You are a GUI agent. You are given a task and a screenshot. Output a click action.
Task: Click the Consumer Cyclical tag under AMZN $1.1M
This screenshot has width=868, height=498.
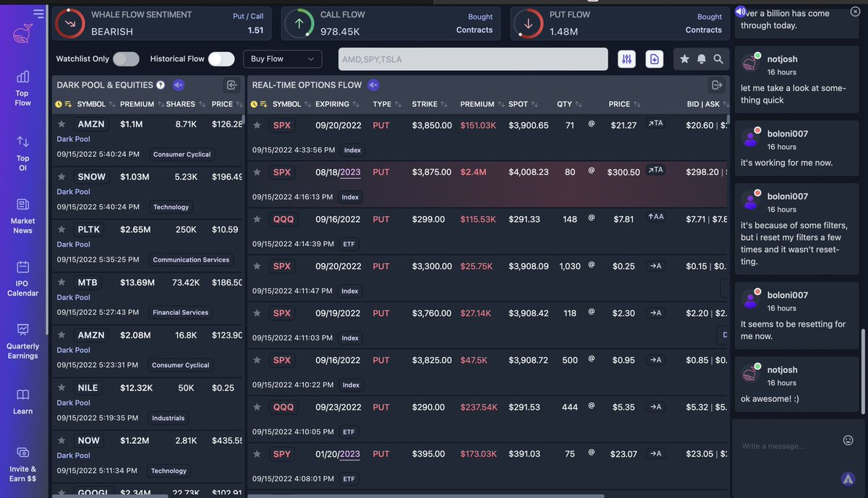click(182, 155)
